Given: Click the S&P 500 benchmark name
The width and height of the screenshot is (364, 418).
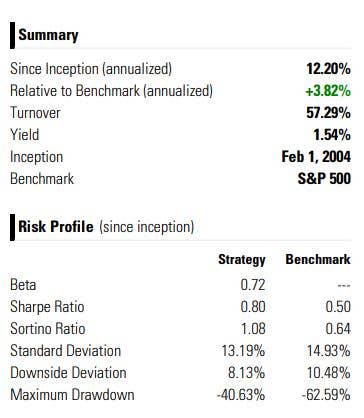Looking at the screenshot, I should pos(324,179).
